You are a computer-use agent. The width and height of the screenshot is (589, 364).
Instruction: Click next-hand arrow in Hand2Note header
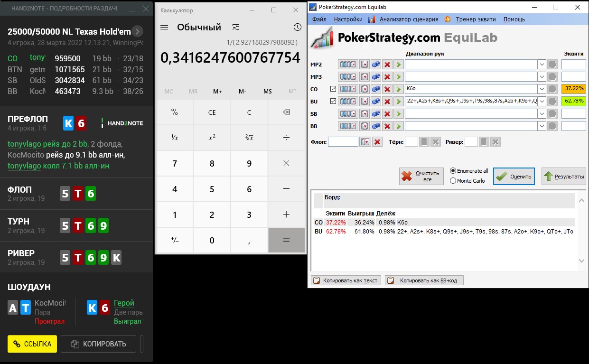point(137,32)
